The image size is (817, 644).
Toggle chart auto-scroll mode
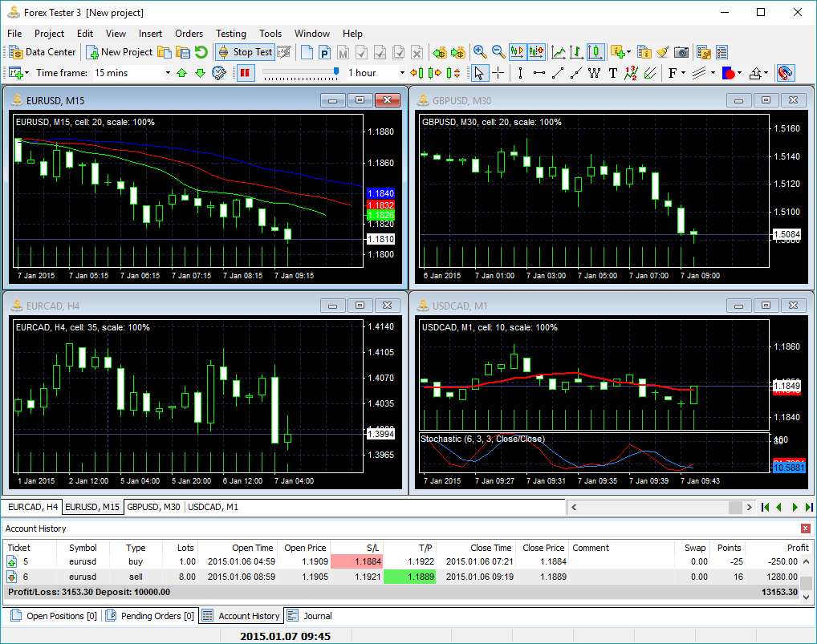click(x=517, y=52)
